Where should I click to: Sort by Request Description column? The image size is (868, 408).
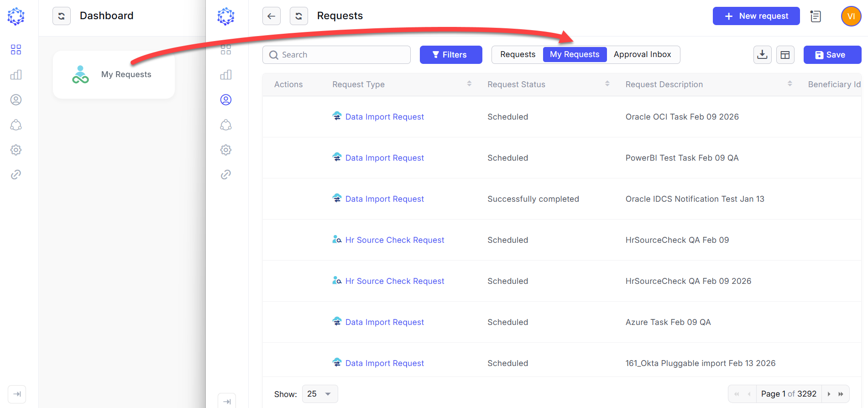(x=790, y=84)
